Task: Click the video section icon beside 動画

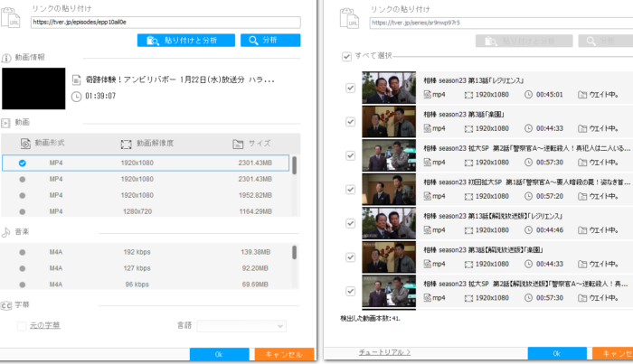Action: pyautogui.click(x=6, y=121)
